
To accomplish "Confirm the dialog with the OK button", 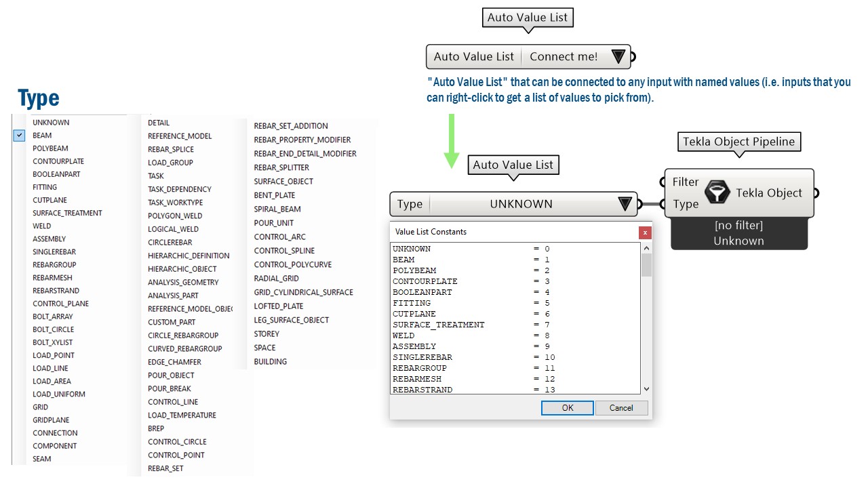I will [x=568, y=407].
